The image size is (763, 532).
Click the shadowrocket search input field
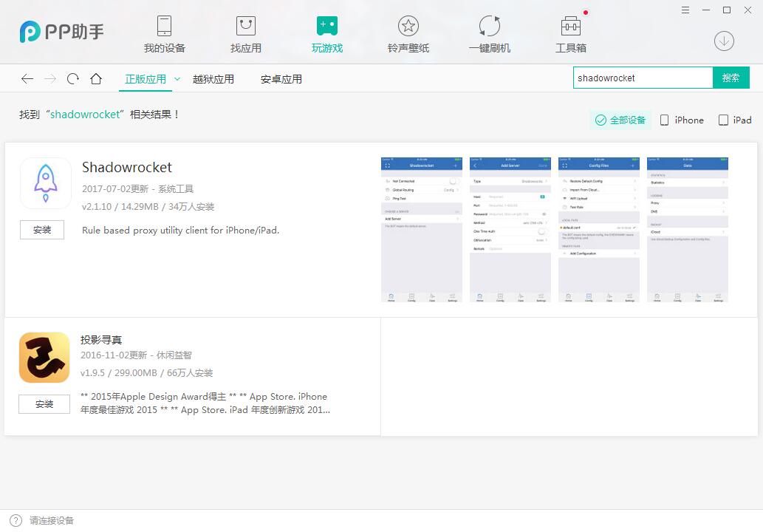pos(643,78)
